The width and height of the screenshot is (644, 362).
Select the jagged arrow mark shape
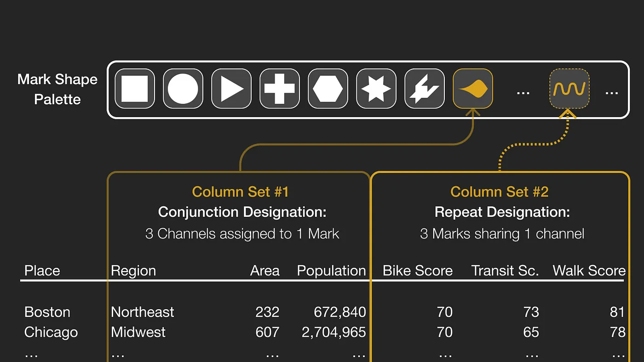click(424, 89)
